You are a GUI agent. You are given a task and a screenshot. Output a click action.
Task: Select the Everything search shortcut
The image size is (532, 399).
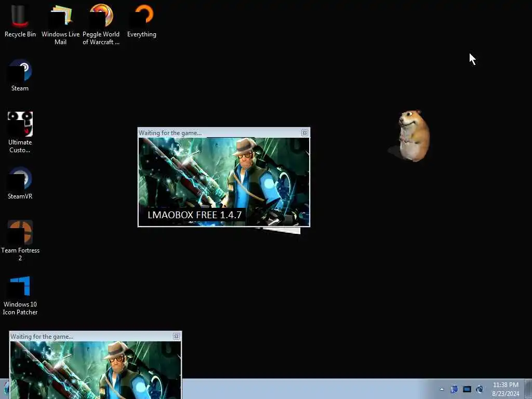[x=142, y=20]
